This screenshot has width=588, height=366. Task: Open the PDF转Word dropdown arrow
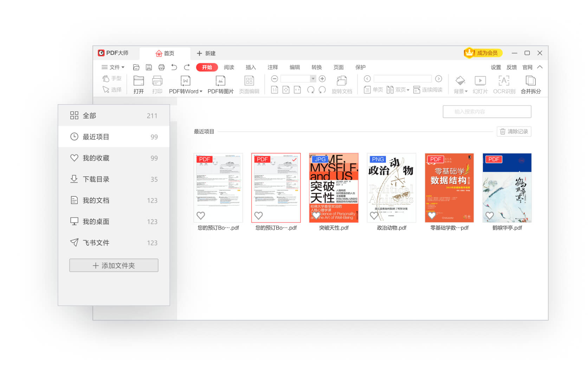pyautogui.click(x=201, y=91)
